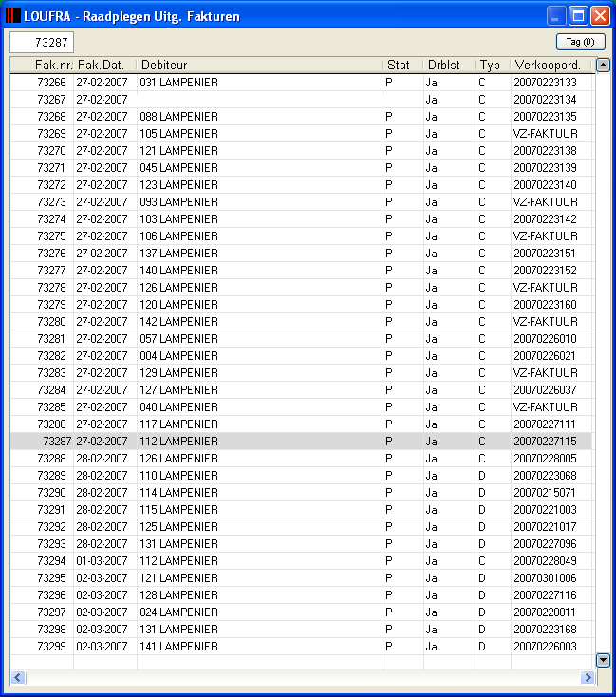Focus the invoice number search field
This screenshot has height=697, width=616.
42,42
